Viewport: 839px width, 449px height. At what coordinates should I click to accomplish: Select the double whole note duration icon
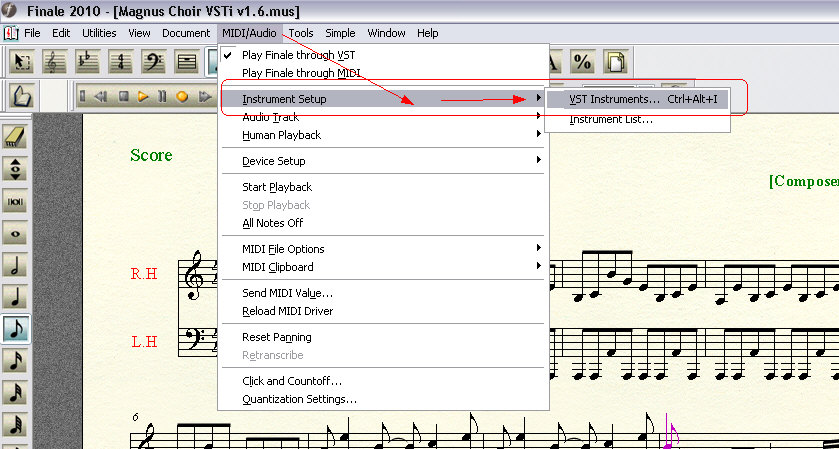click(16, 201)
